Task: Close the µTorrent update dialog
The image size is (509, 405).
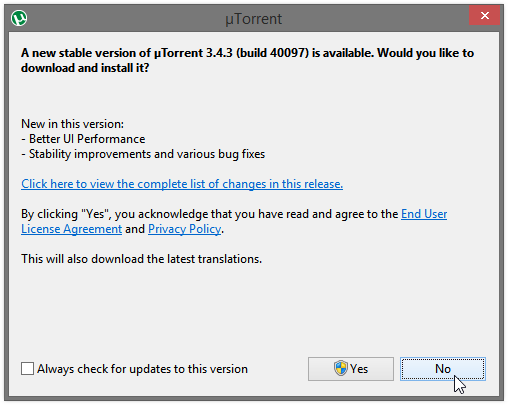Action: pos(484,16)
